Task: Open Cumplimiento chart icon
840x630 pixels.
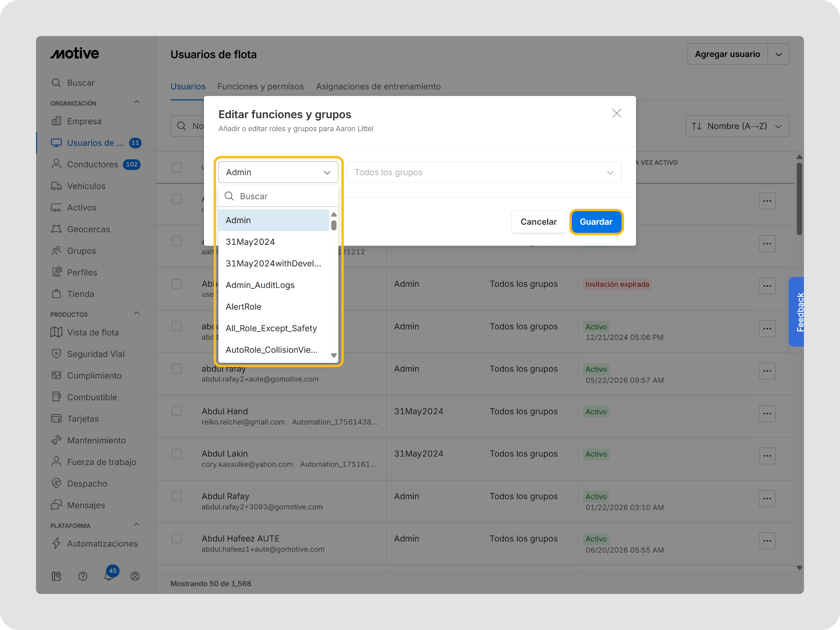Action: tap(56, 375)
